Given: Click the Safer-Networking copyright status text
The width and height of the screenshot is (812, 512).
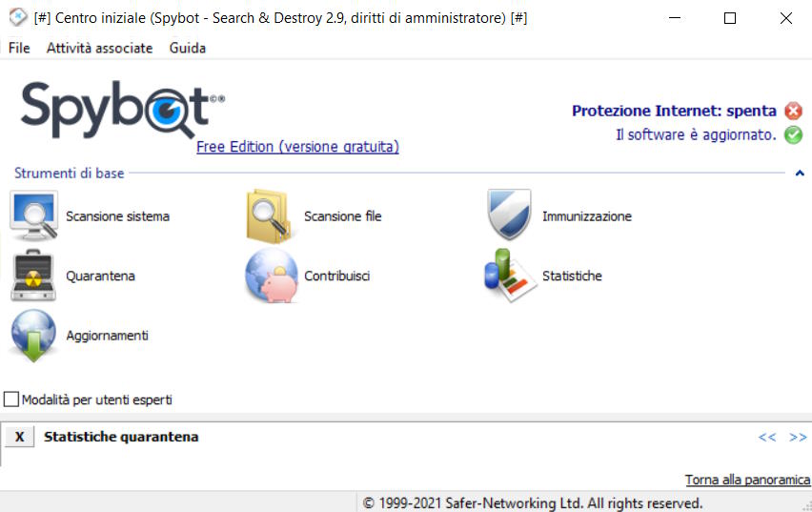Looking at the screenshot, I should coord(533,503).
